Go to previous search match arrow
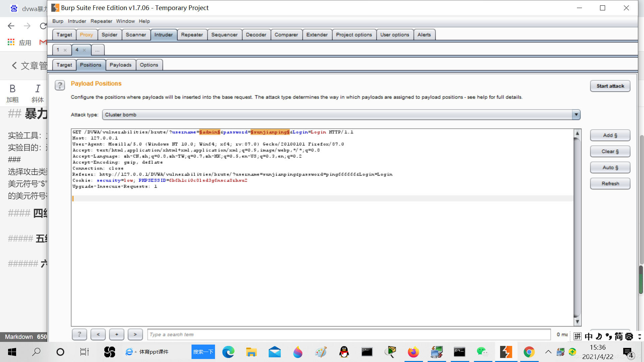 pos(98,334)
